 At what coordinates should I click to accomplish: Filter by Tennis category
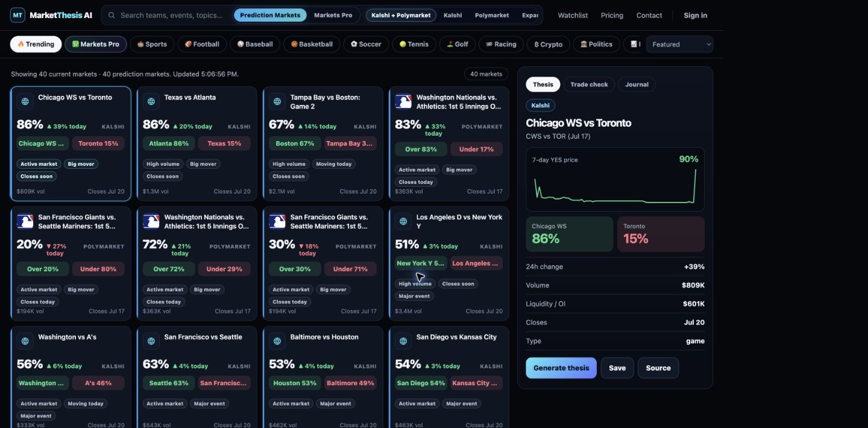(x=414, y=44)
